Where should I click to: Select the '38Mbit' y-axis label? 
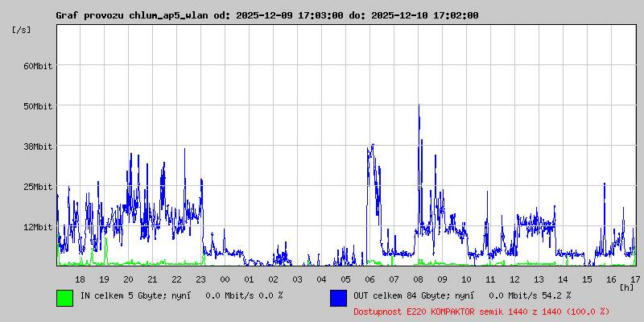pos(38,147)
